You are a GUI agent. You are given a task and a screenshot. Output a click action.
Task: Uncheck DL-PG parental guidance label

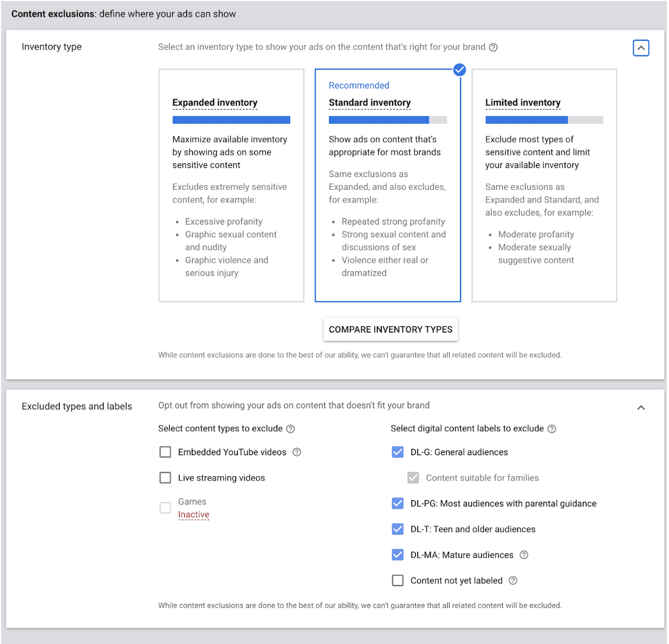398,503
